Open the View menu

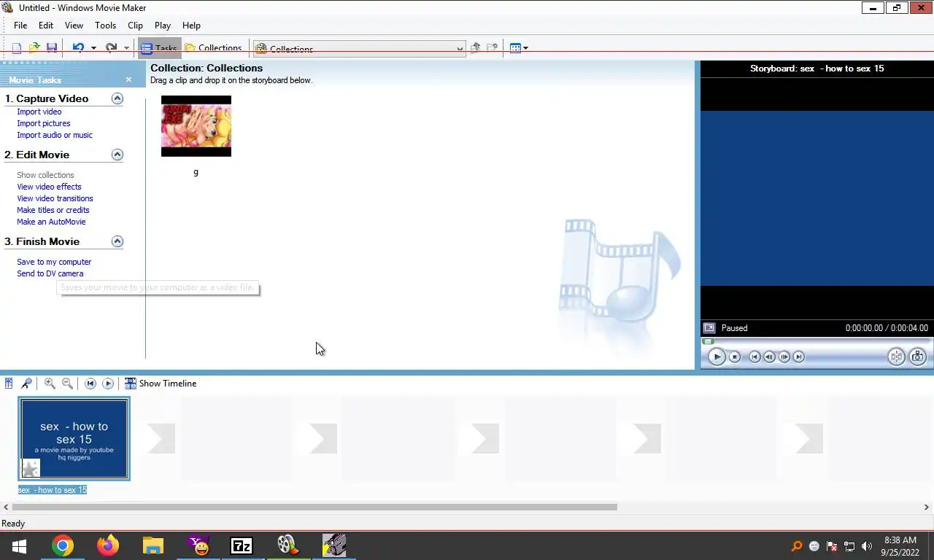pyautogui.click(x=74, y=25)
